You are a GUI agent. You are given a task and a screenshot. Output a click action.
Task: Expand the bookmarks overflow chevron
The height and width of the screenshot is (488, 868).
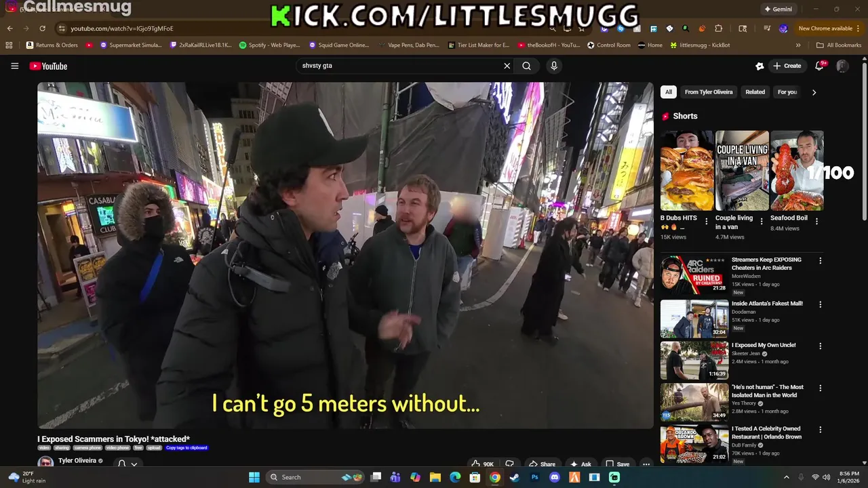point(798,45)
